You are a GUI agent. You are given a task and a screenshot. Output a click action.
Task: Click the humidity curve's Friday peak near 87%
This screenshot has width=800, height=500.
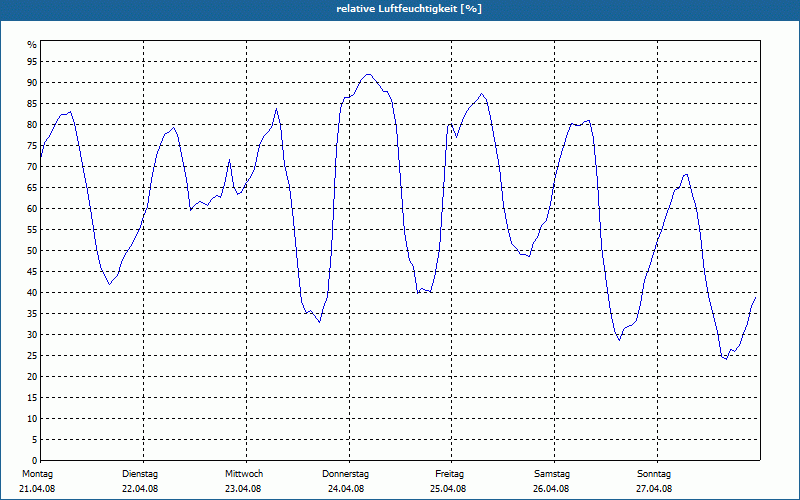(x=481, y=94)
